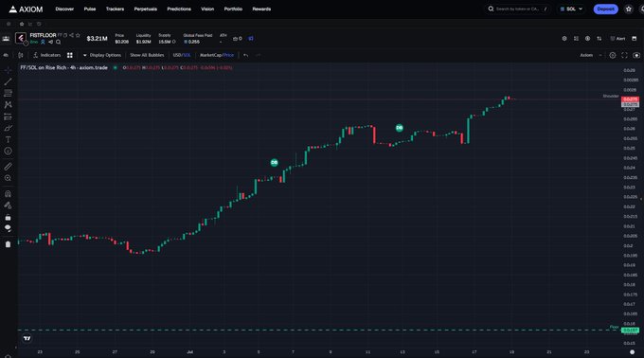The image size is (644, 358).
Task: Click the $3.21M market cap value
Action: (97, 39)
